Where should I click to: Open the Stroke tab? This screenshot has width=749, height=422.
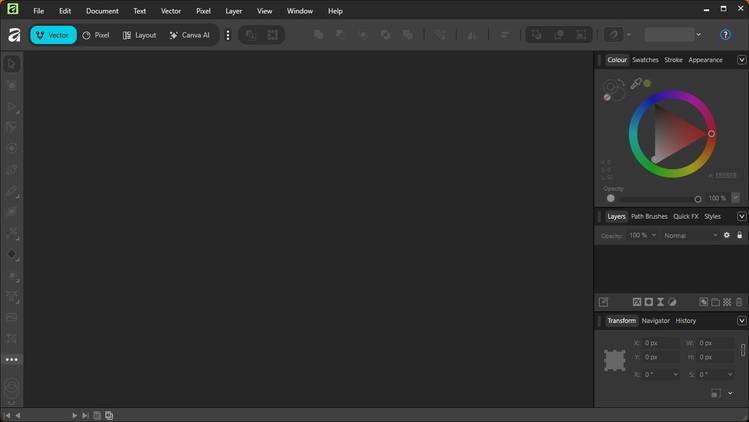tap(674, 60)
